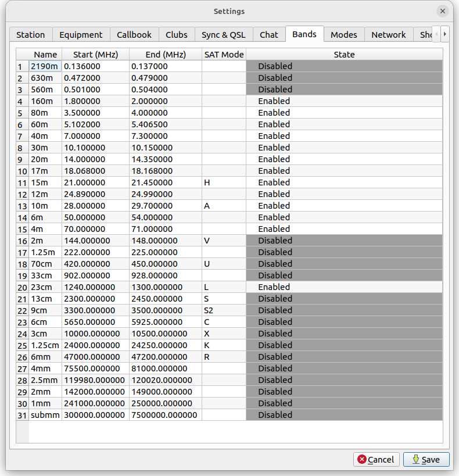
Task: Switch to the Station tab
Action: (x=30, y=35)
